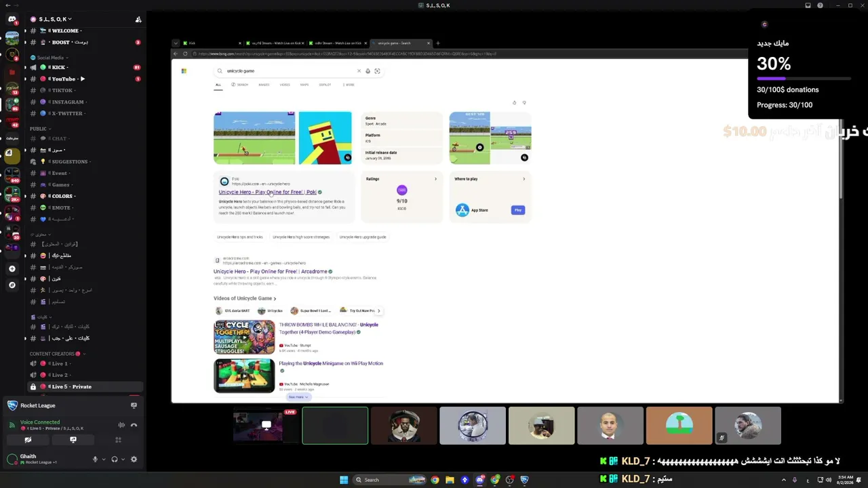Open the Poki site favicon in the result

point(224,182)
